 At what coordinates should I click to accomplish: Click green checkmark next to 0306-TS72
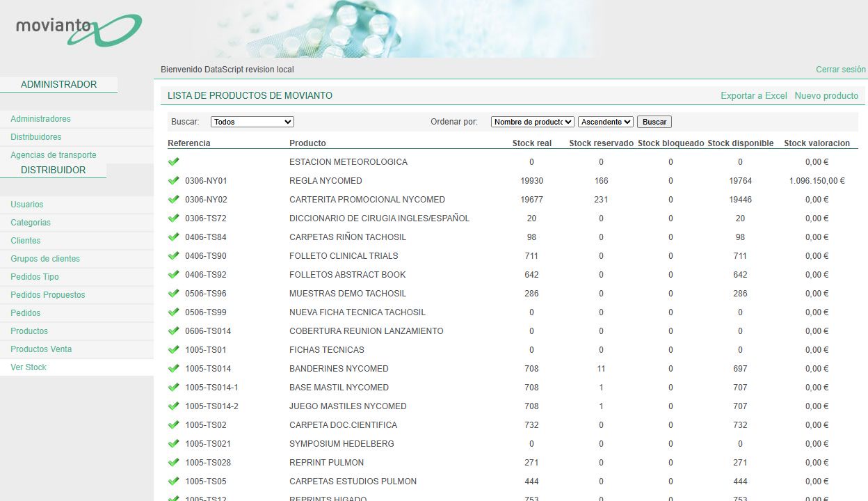pyautogui.click(x=174, y=218)
